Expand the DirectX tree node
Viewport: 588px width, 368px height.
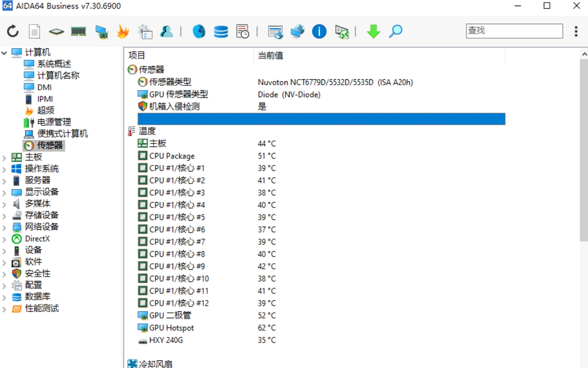pos(5,239)
